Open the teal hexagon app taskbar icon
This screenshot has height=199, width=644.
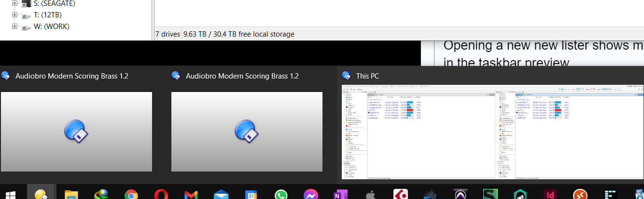(520, 195)
